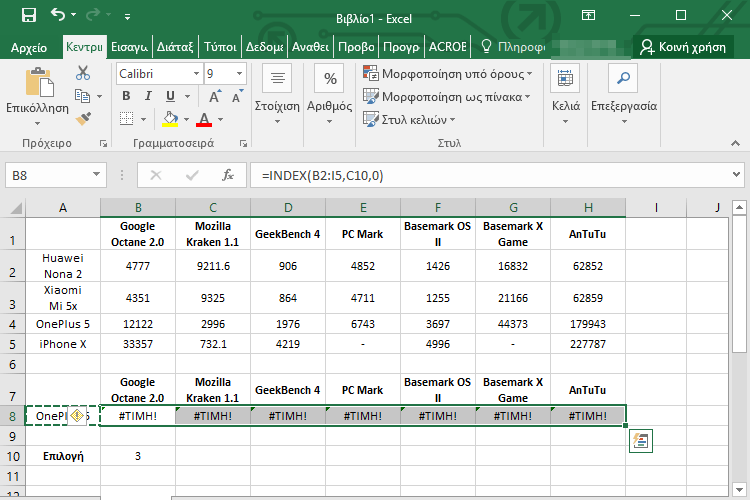Click the Enter checkmark formula button
Image resolution: width=750 pixels, height=500 pixels.
[192, 176]
